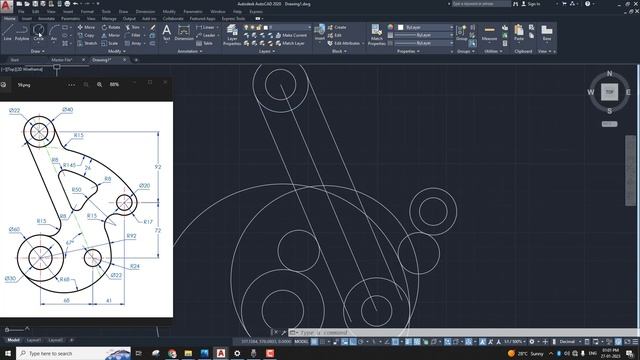This screenshot has height=360, width=640.
Task: Click Create block button
Action: coord(337,27)
